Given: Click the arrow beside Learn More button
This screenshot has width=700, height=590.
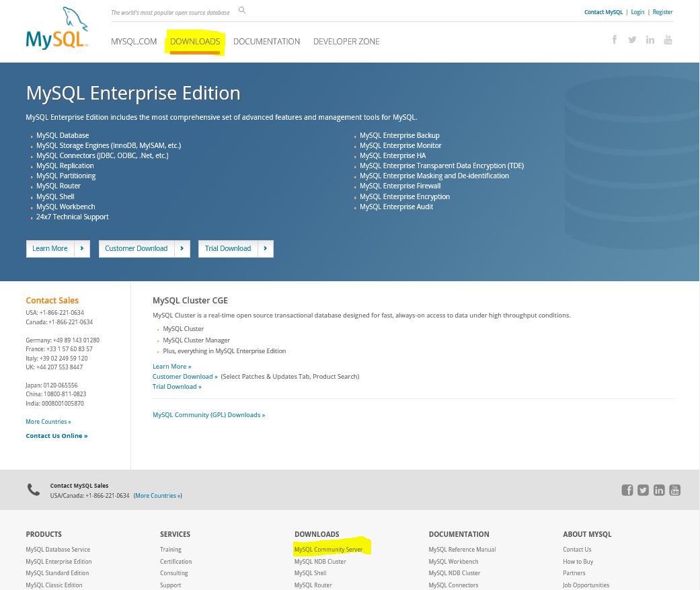Looking at the screenshot, I should pos(82,248).
